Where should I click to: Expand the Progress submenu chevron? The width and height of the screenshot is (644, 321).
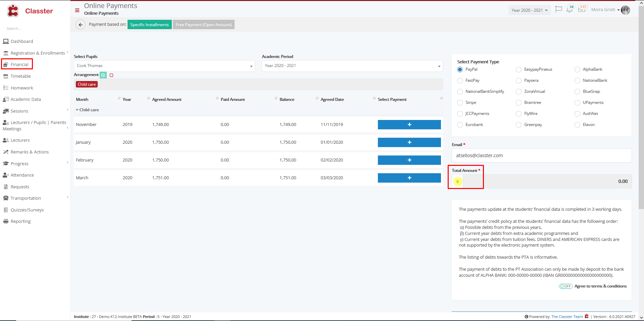pyautogui.click(x=67, y=163)
